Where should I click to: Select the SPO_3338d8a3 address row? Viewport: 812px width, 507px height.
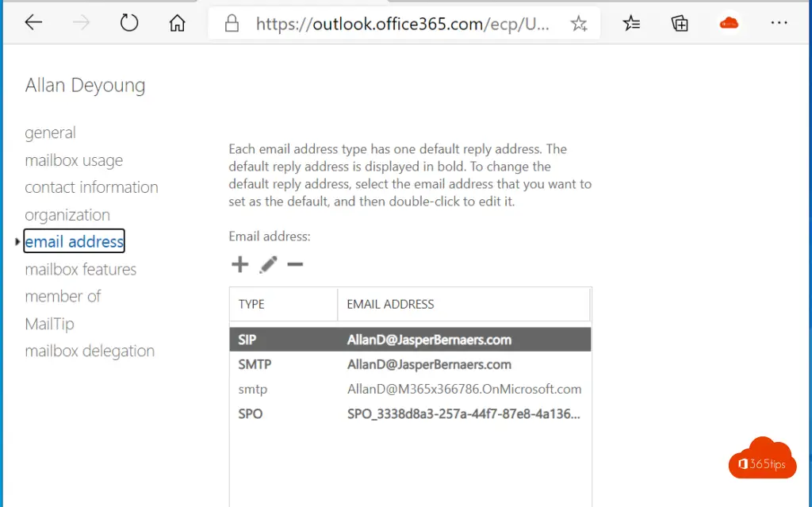tap(410, 413)
